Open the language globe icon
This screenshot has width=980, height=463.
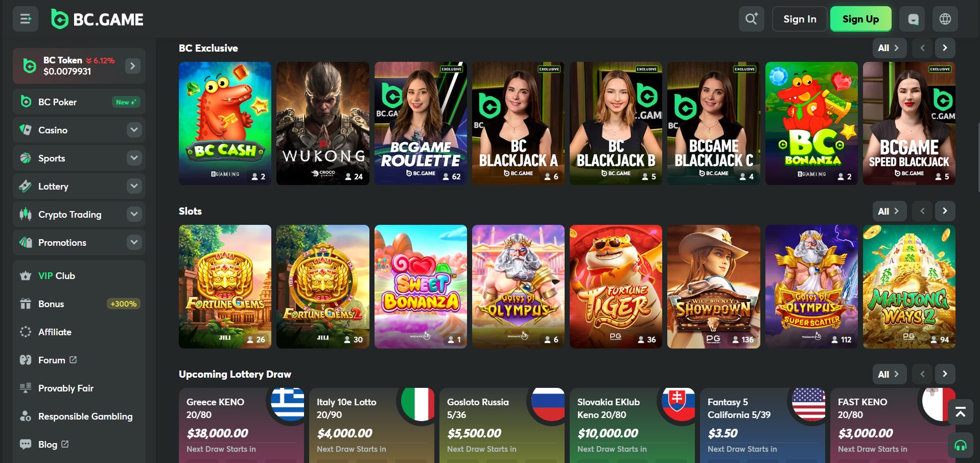[x=945, y=19]
